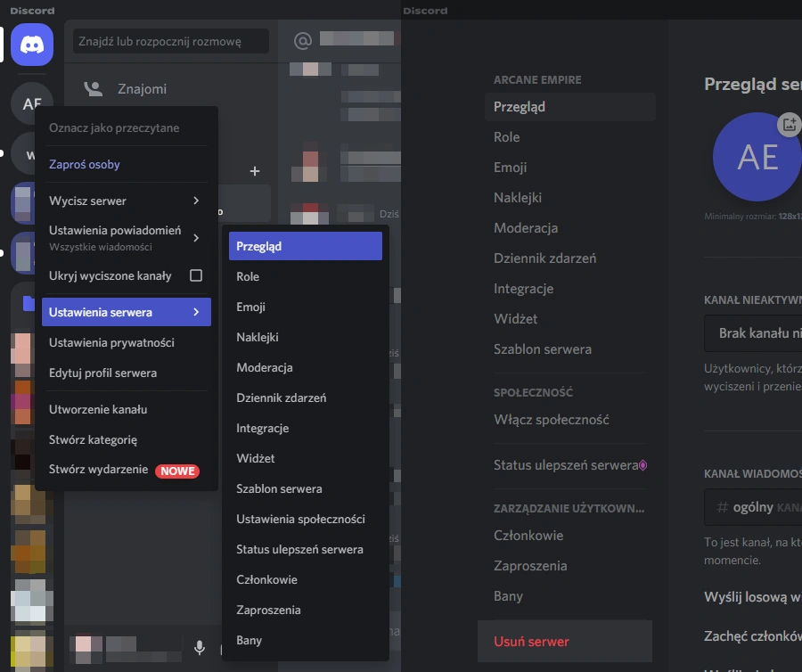Select 'Przegląd' in the context submenu
Image resolution: width=802 pixels, height=672 pixels.
click(306, 246)
